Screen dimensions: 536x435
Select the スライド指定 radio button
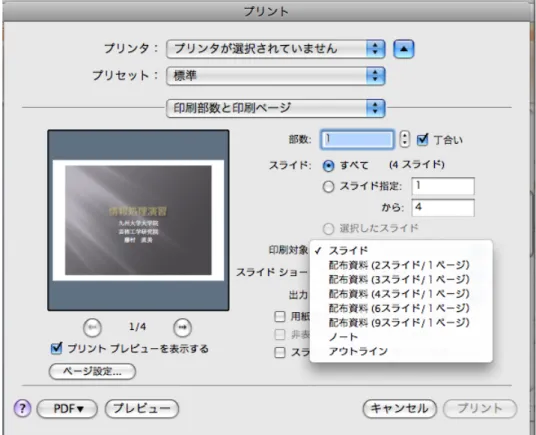pyautogui.click(x=328, y=187)
